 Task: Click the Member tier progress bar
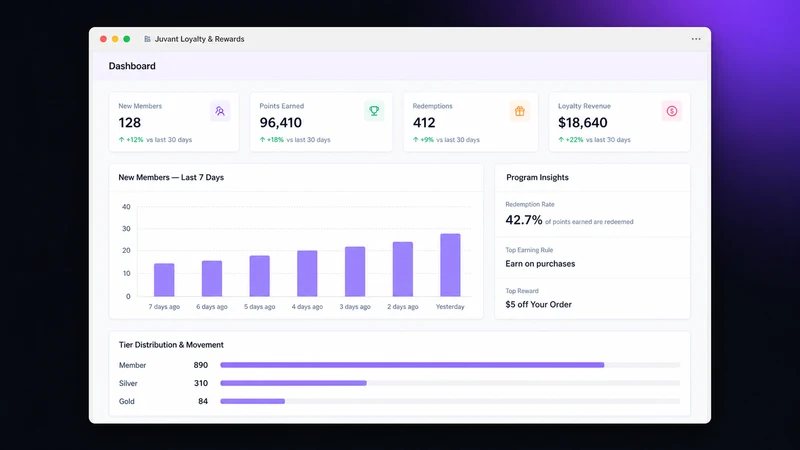(x=450, y=365)
